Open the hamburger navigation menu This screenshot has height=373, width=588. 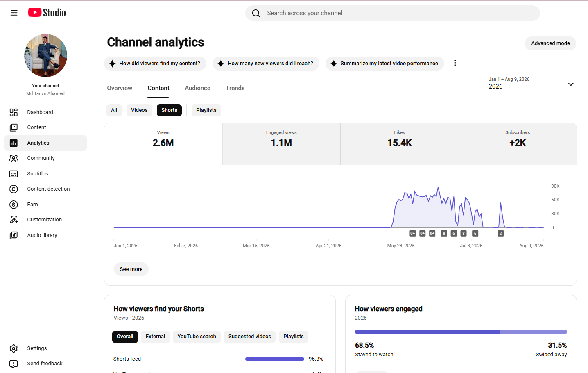[14, 13]
